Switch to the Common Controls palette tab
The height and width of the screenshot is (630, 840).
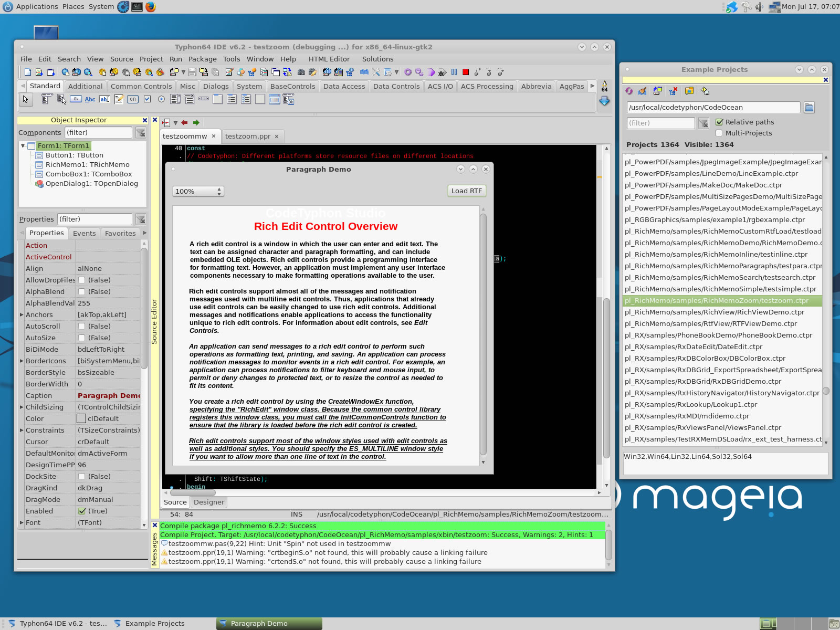[141, 86]
